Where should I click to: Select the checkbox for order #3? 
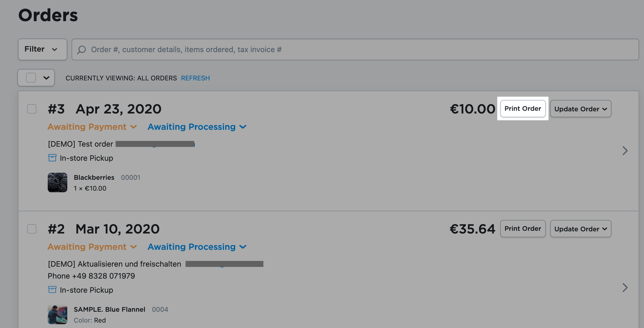(32, 109)
